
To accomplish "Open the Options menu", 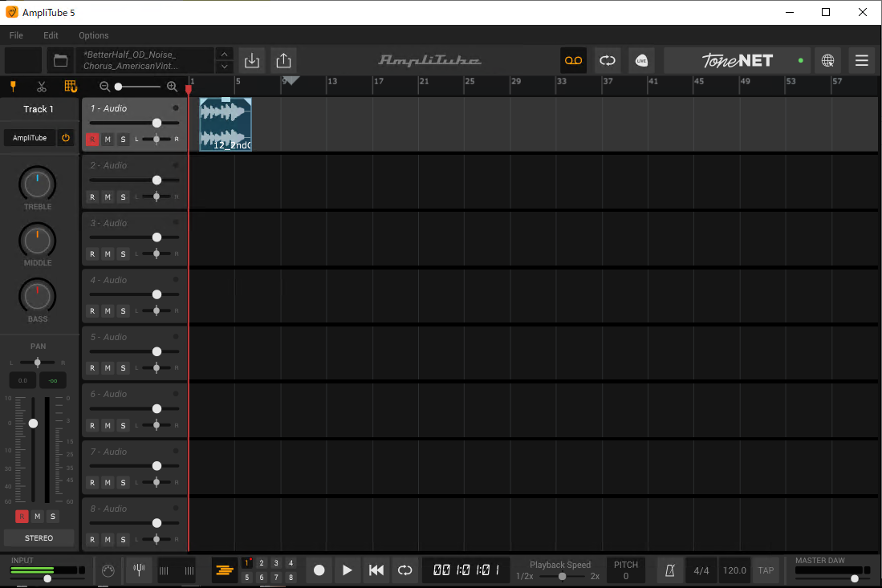I will 93,35.
